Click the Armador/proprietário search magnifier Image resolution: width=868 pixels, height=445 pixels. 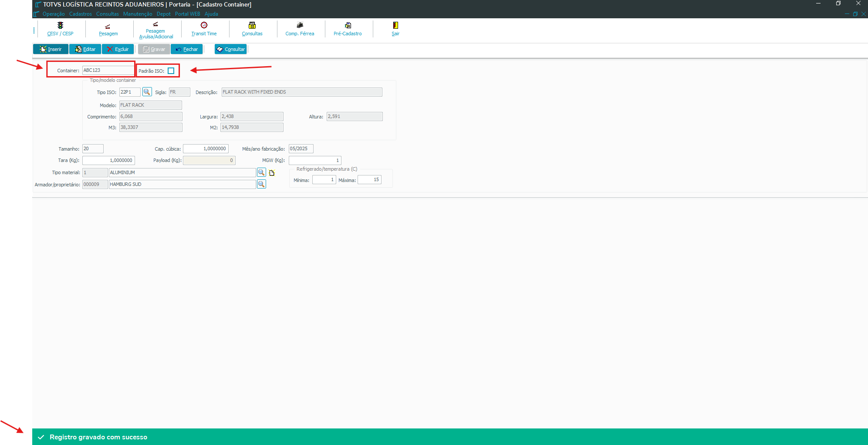261,184
